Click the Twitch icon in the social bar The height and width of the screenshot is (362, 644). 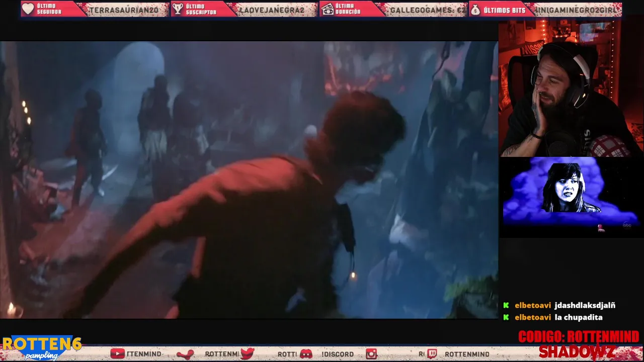pyautogui.click(x=432, y=354)
